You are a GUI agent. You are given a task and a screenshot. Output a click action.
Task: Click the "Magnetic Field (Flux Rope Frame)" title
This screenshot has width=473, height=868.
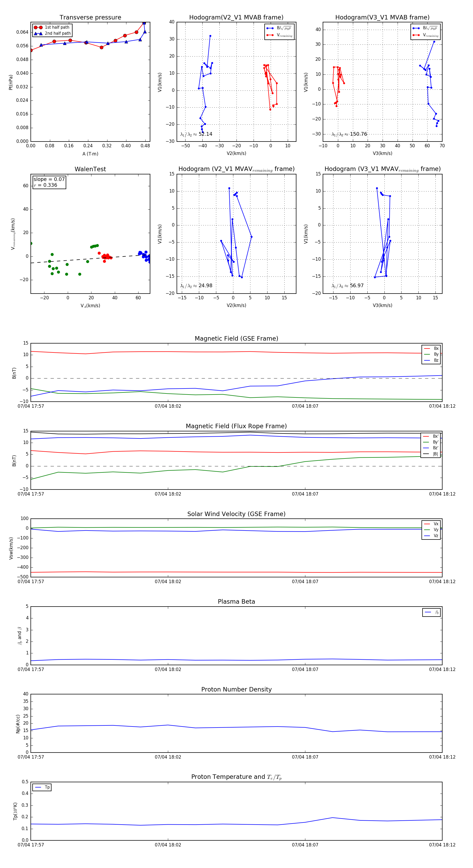click(x=236, y=426)
